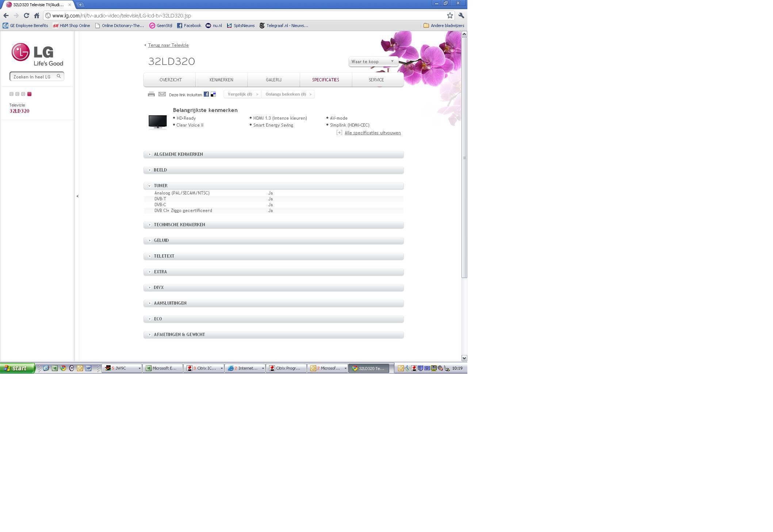
Task: Click the 'DVB CI+ Ziggo gecertificeerd' row
Action: [273, 211]
